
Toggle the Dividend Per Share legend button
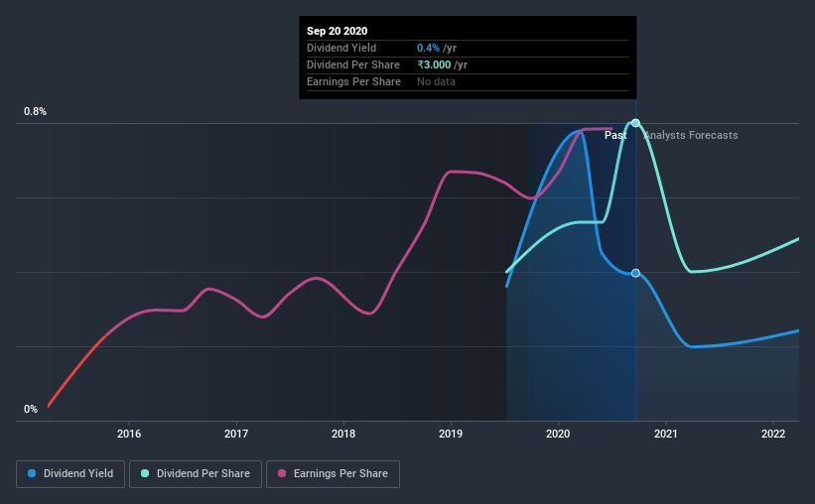coord(196,474)
